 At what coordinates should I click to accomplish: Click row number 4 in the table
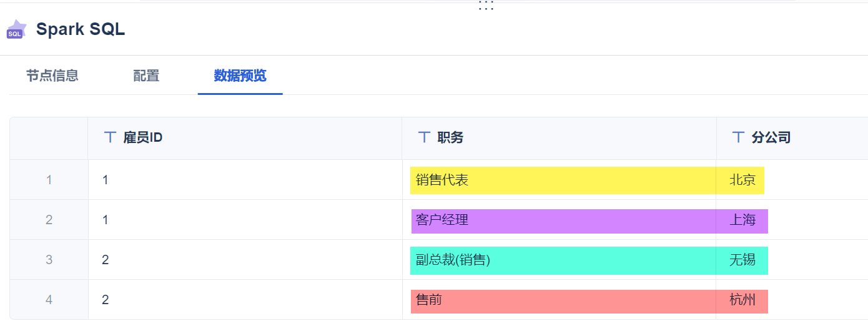49,300
